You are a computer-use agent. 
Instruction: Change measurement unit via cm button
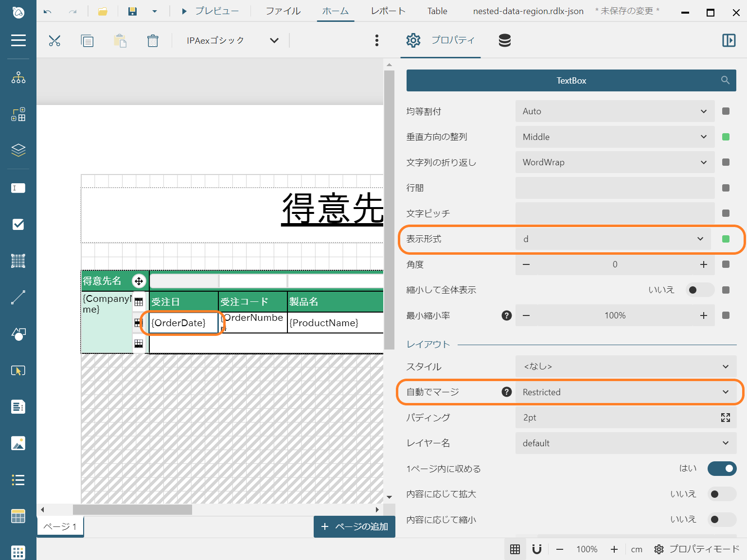[x=637, y=549]
